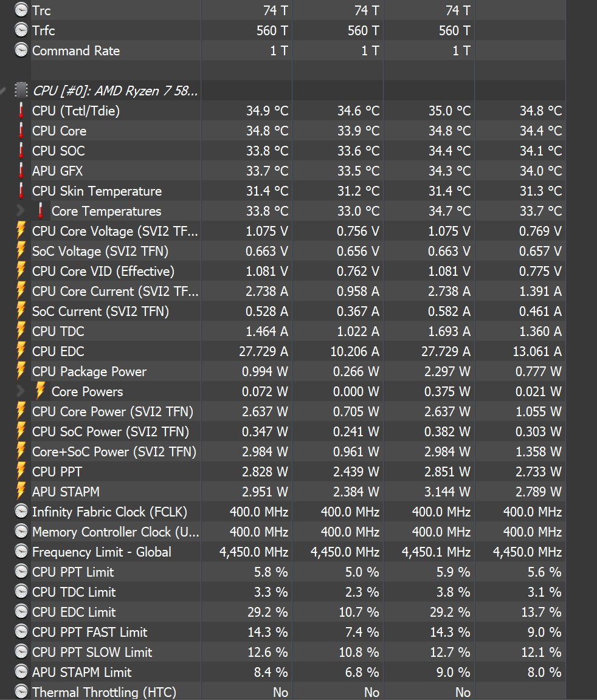Click the clock icon beside Trfc
Viewport: 597px width, 700px height.
21,30
